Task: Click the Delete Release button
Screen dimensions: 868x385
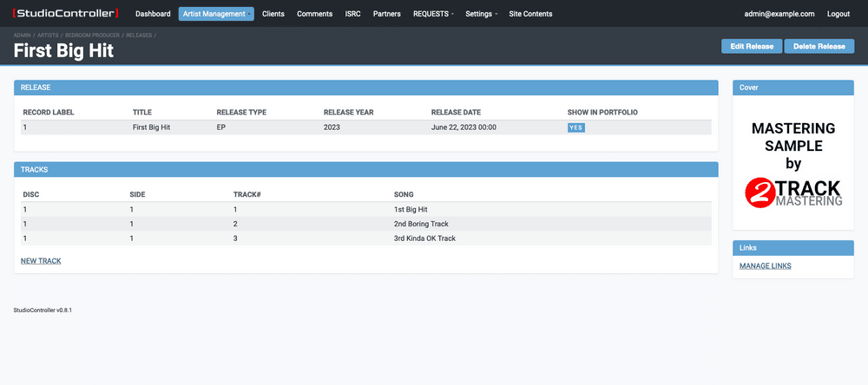Action: point(819,46)
